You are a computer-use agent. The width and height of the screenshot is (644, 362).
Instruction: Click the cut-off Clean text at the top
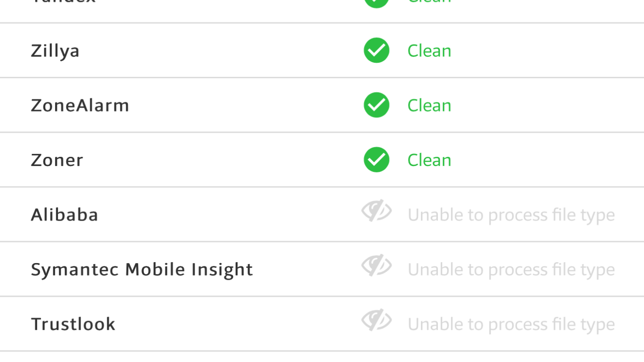[429, 2]
